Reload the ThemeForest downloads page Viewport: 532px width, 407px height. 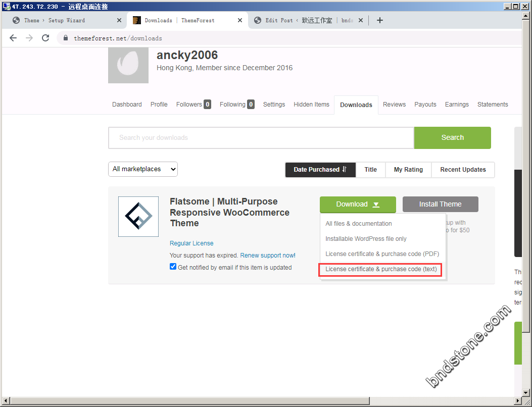[x=45, y=38]
